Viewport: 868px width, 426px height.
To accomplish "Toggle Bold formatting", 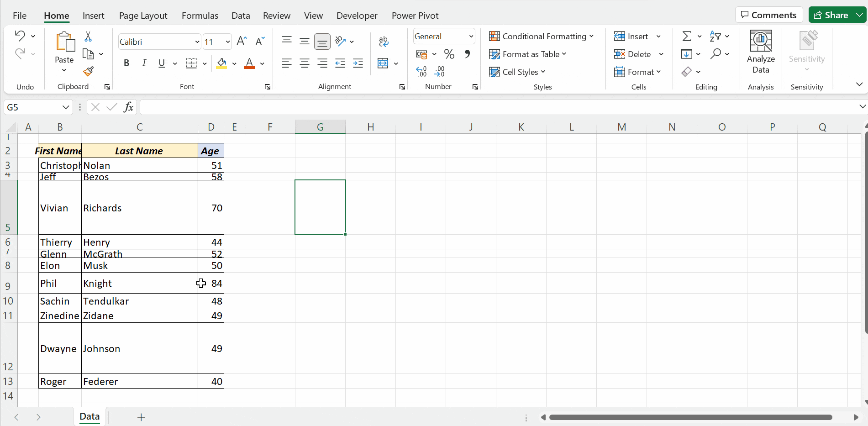I will 126,63.
